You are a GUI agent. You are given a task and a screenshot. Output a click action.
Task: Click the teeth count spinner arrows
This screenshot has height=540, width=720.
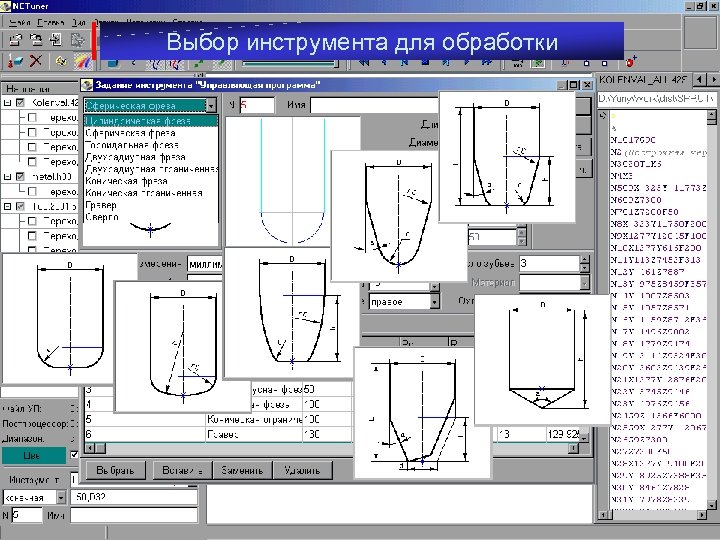(584, 264)
